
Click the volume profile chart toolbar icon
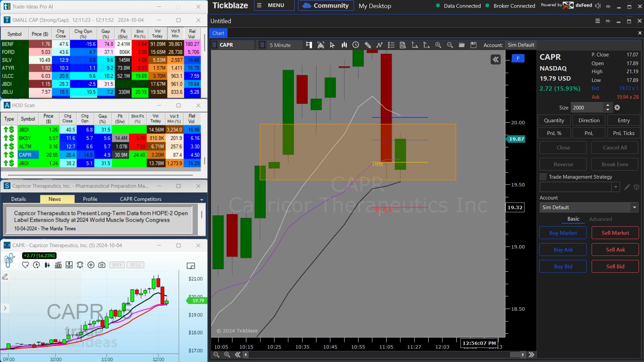point(320,45)
